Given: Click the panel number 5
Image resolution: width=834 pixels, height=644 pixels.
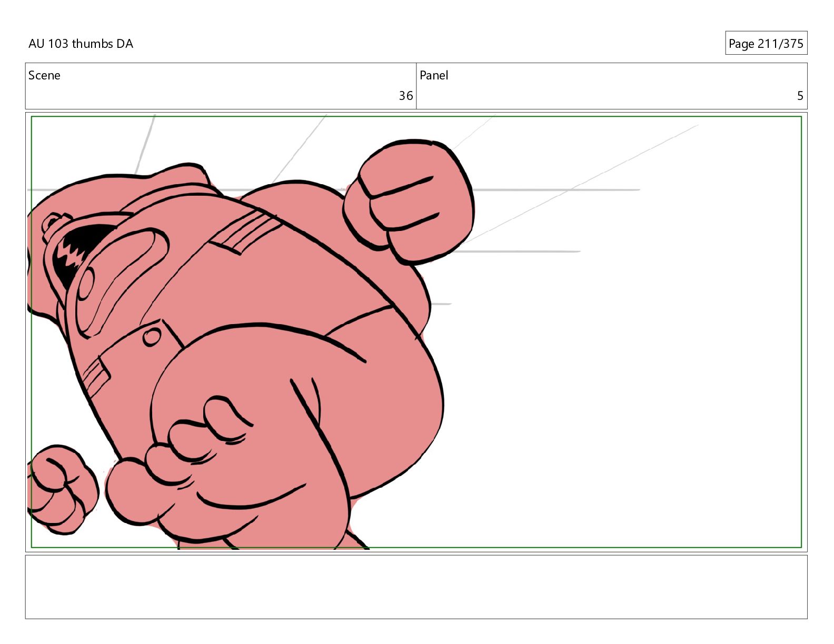Looking at the screenshot, I should (800, 96).
